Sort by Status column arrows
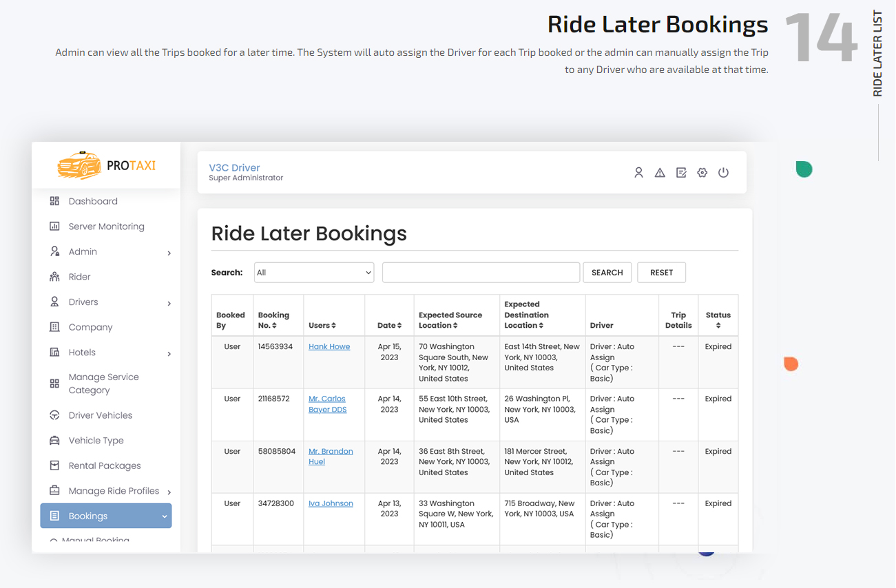 point(718,326)
